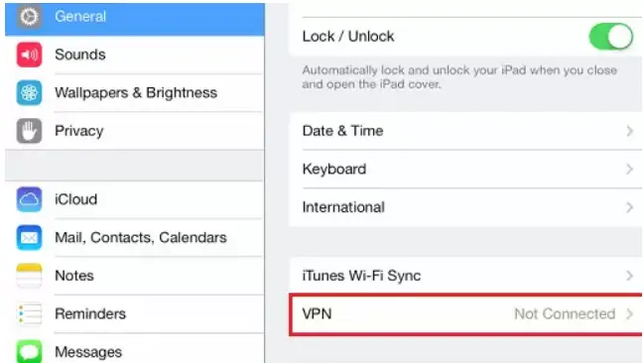The width and height of the screenshot is (644, 363).
Task: Expand Date & Time using its chevron
Action: point(630,131)
